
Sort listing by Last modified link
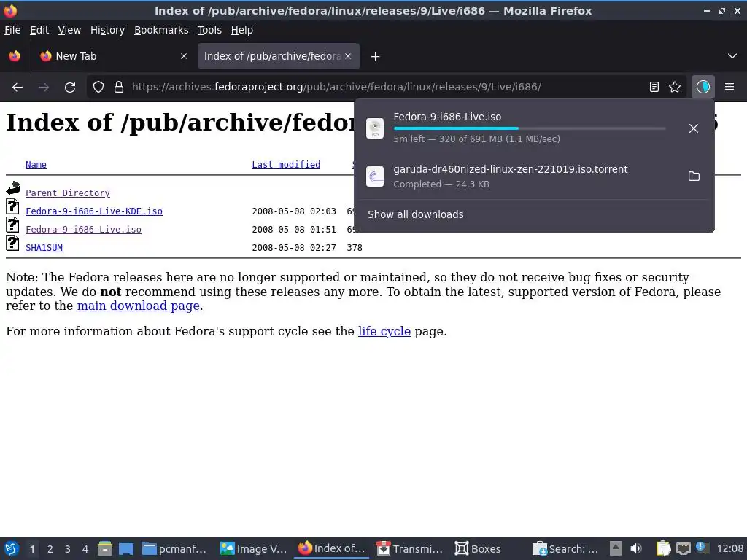(286, 165)
